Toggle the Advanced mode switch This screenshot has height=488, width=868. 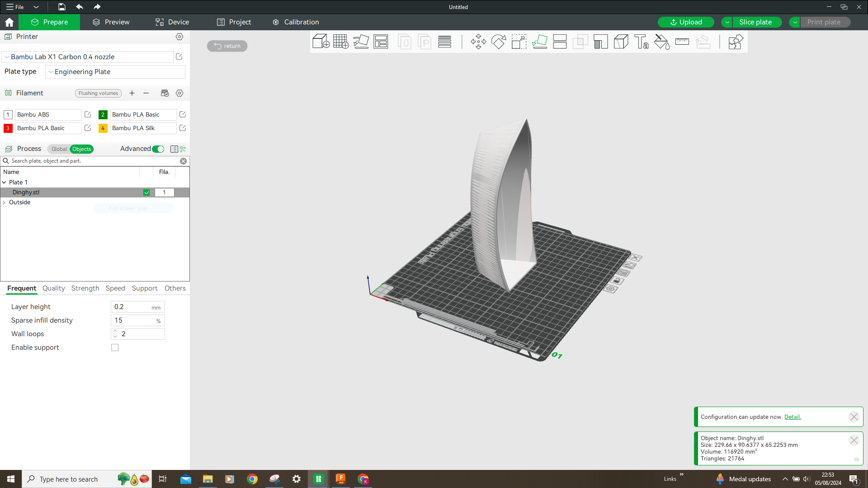158,149
